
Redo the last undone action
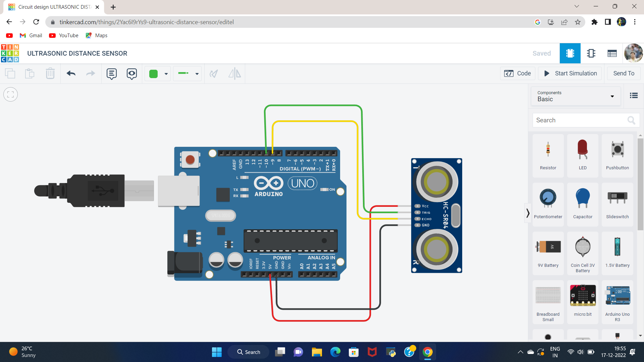click(91, 73)
